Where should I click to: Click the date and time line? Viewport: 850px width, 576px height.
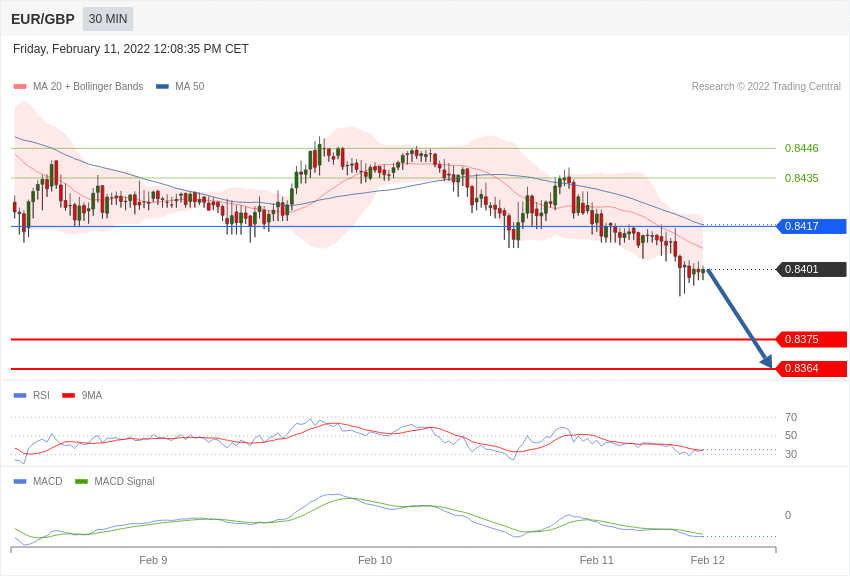click(131, 49)
